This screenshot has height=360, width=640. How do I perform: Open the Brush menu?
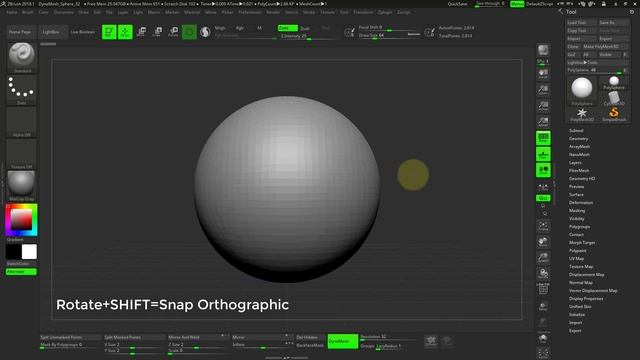coord(28,12)
